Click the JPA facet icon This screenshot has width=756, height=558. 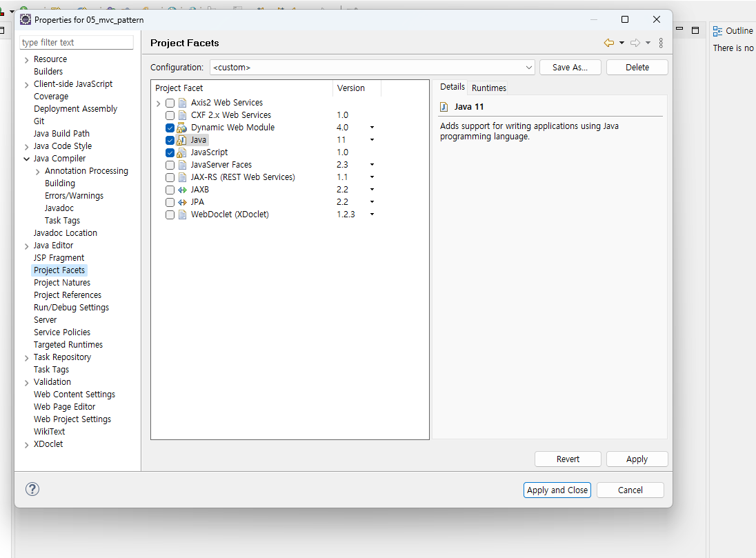point(182,203)
